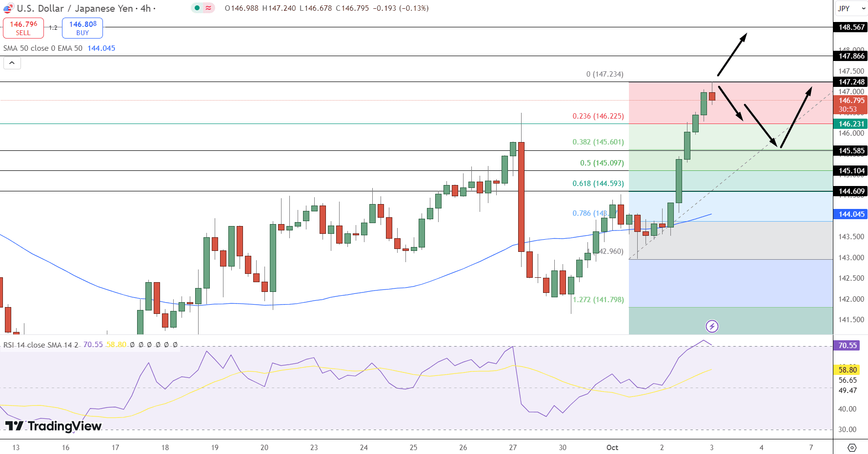Click the open value O146.988

point(242,8)
